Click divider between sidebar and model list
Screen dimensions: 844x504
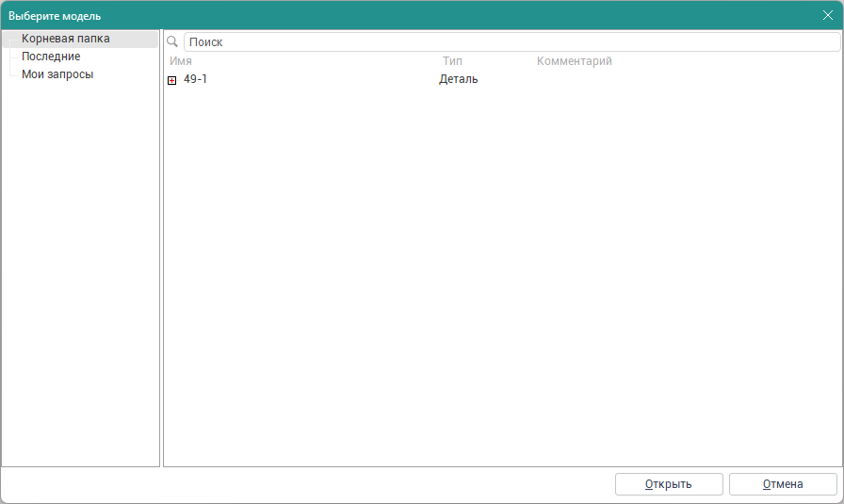point(162,245)
